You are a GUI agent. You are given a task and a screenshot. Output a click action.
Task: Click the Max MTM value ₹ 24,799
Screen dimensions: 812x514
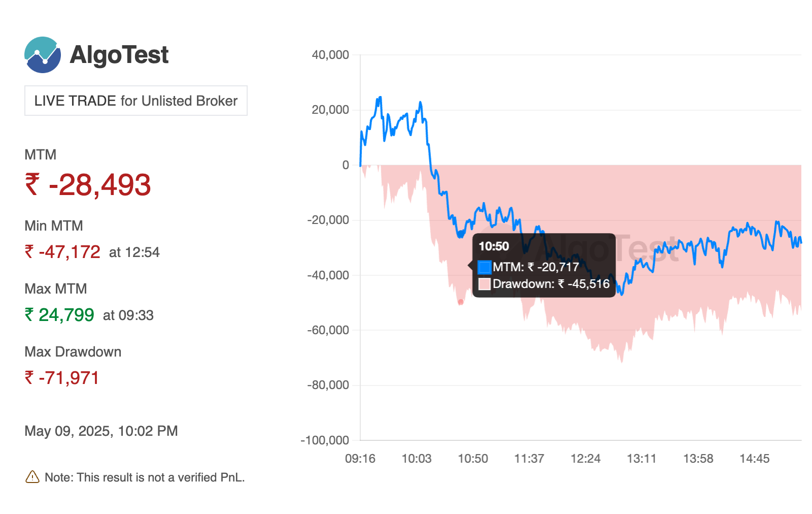pyautogui.click(x=59, y=315)
